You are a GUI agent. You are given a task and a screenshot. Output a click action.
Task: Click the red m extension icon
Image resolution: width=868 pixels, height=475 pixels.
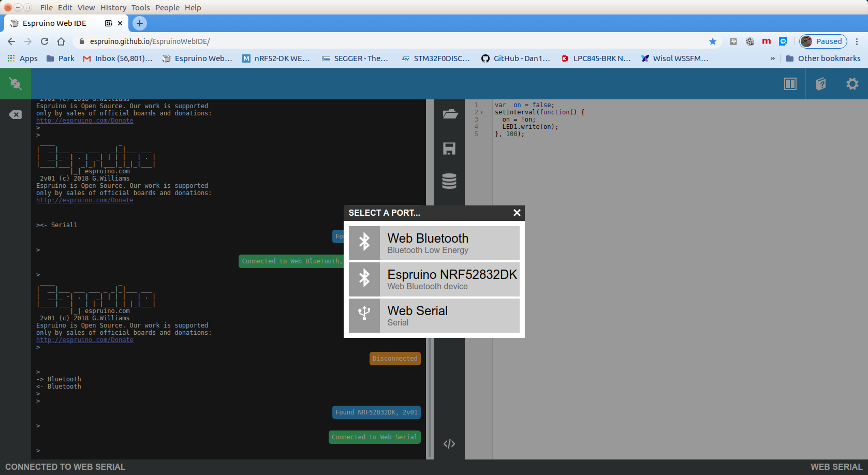coord(767,41)
